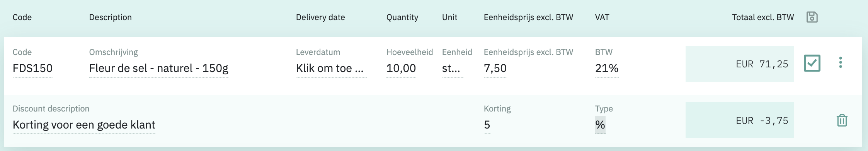Open the three-dot row options menu
Screen dimensions: 868x151
pos(841,63)
